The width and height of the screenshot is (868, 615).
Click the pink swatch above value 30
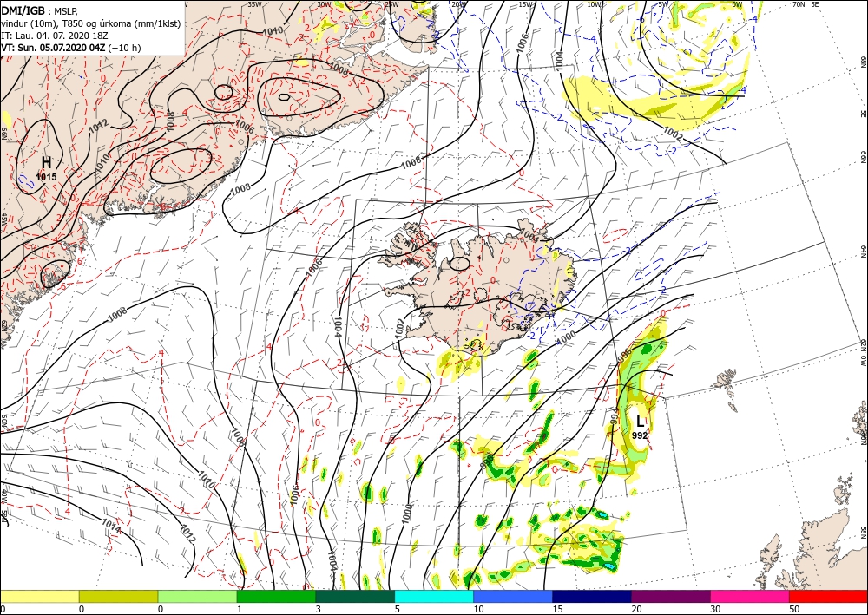click(x=750, y=596)
